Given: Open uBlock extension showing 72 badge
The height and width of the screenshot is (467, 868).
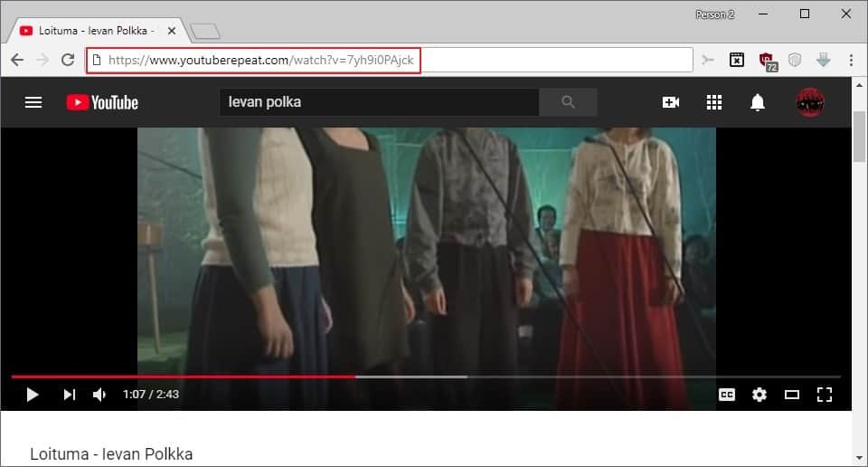Looking at the screenshot, I should [x=768, y=61].
